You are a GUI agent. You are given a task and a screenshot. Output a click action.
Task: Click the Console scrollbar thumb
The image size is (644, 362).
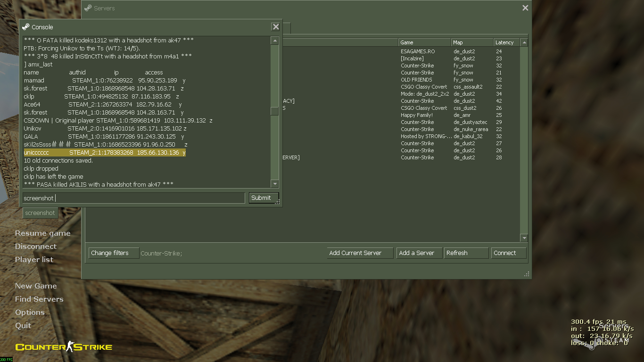(274, 111)
